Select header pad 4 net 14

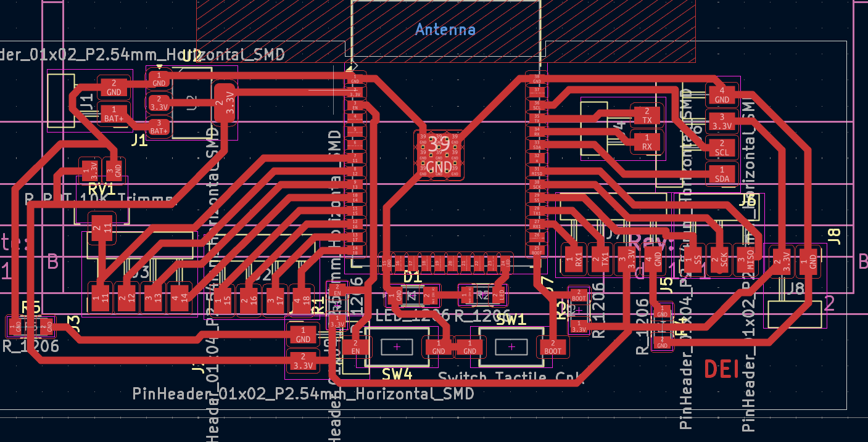tap(180, 298)
